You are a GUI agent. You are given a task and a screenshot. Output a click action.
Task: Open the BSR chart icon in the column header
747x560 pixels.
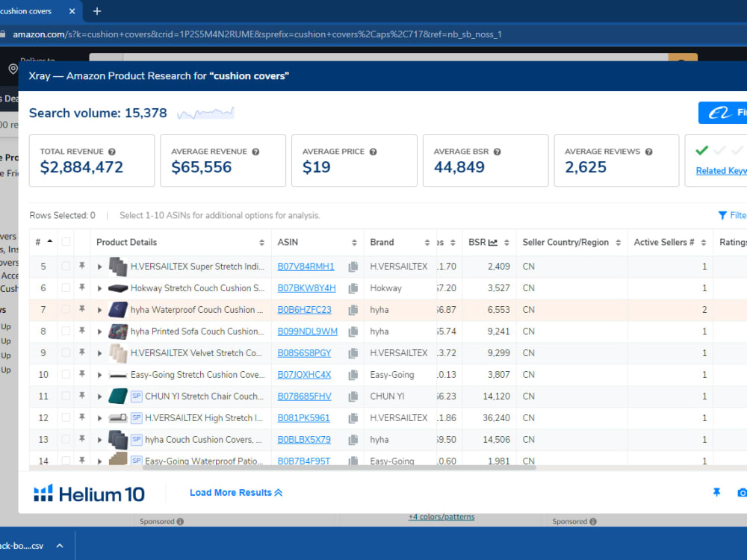coord(493,243)
